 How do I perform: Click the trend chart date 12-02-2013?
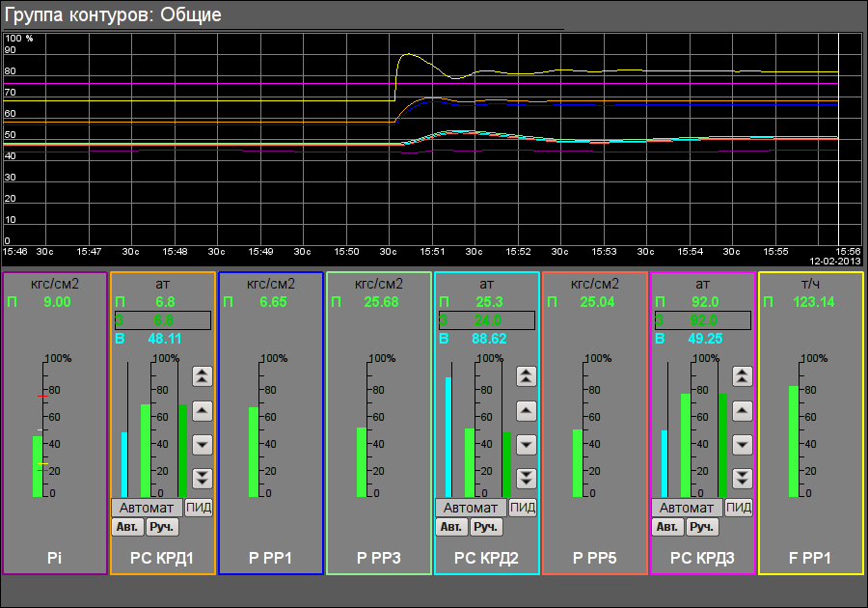coord(835,261)
